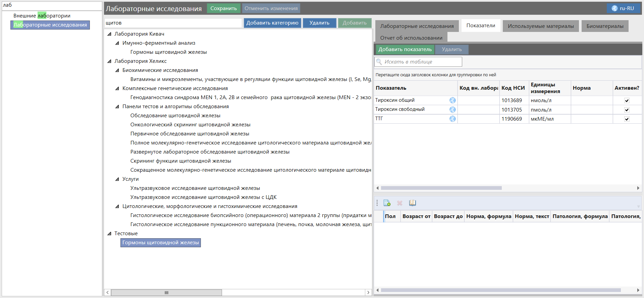The image size is (644, 298).
Task: Disable the Активен checkbox for ТТГ
Action: tap(627, 119)
